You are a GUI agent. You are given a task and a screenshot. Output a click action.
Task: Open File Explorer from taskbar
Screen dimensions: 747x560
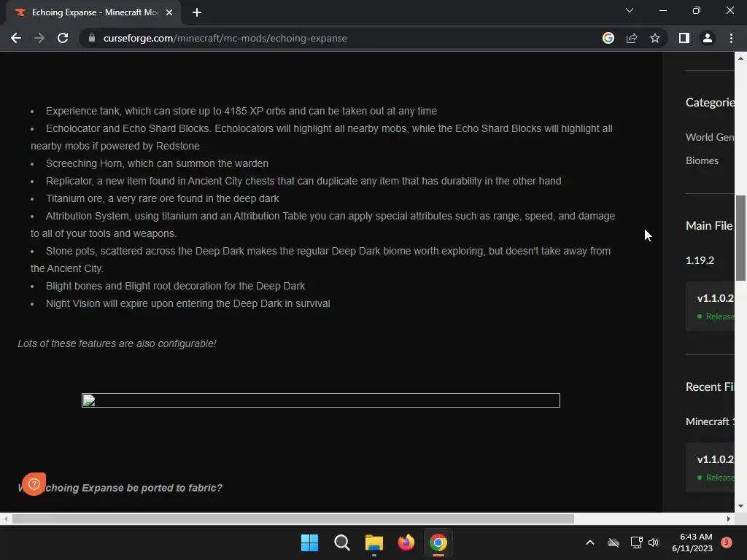point(374,542)
